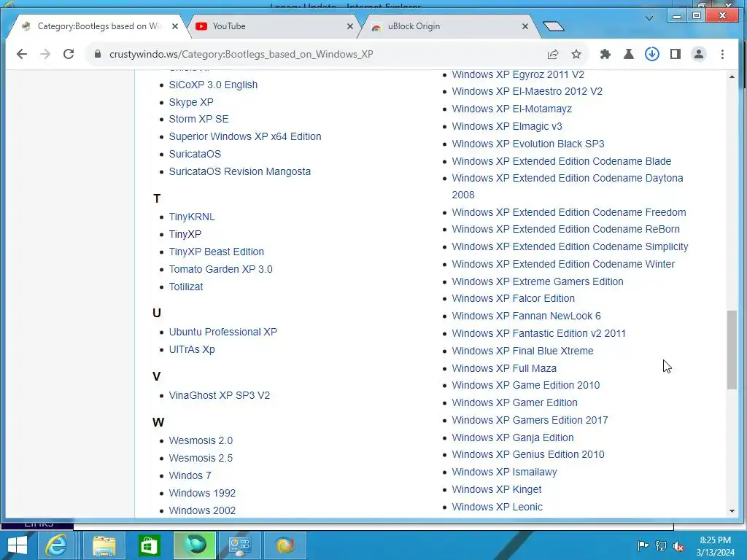This screenshot has height=560, width=747.
Task: Close the uBlock Origin tab
Action: 525,27
